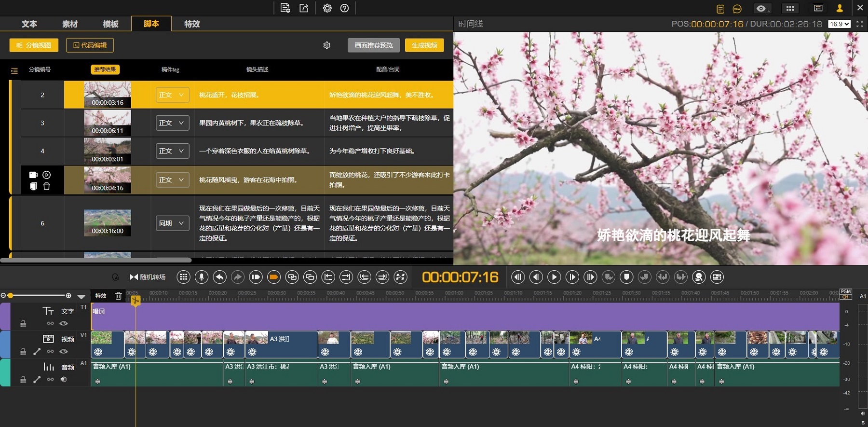
Task: Click the 代码编辑 button
Action: tap(90, 45)
